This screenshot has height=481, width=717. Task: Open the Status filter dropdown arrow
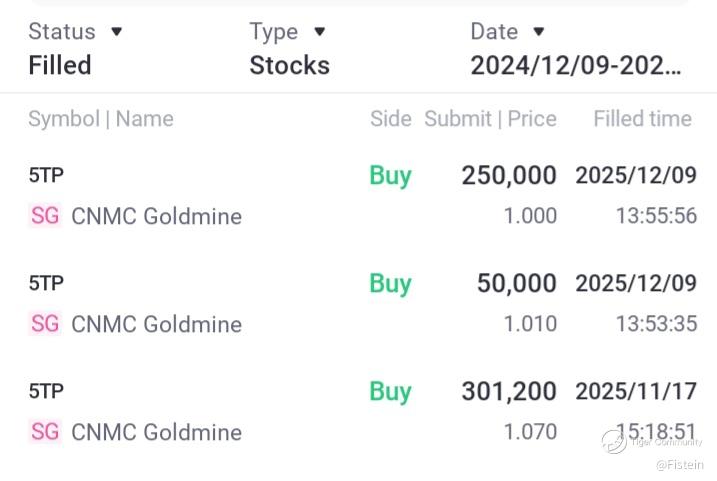117,32
